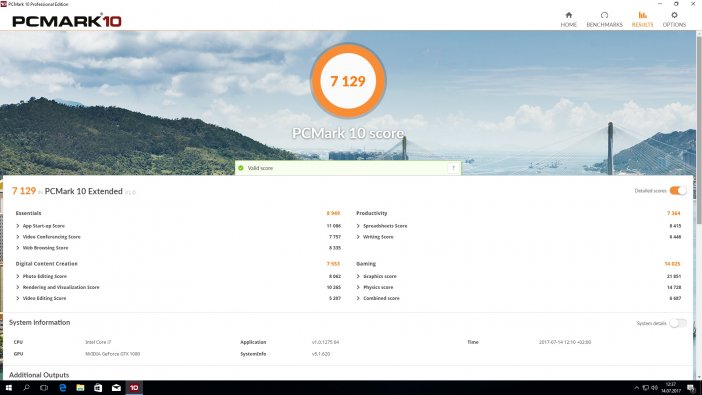Open Microsoft Store taskbar icon

tap(98, 388)
